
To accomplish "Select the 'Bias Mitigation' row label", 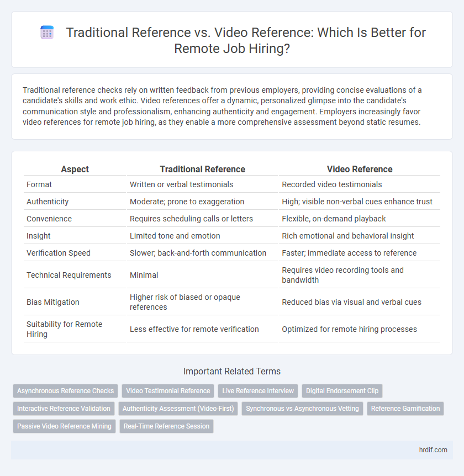I will coord(52,302).
